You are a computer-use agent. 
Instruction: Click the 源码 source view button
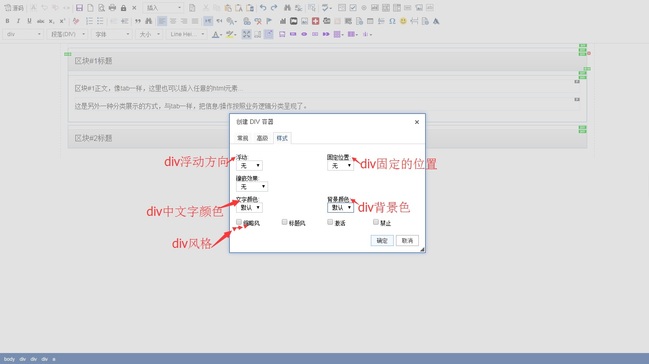tap(14, 8)
